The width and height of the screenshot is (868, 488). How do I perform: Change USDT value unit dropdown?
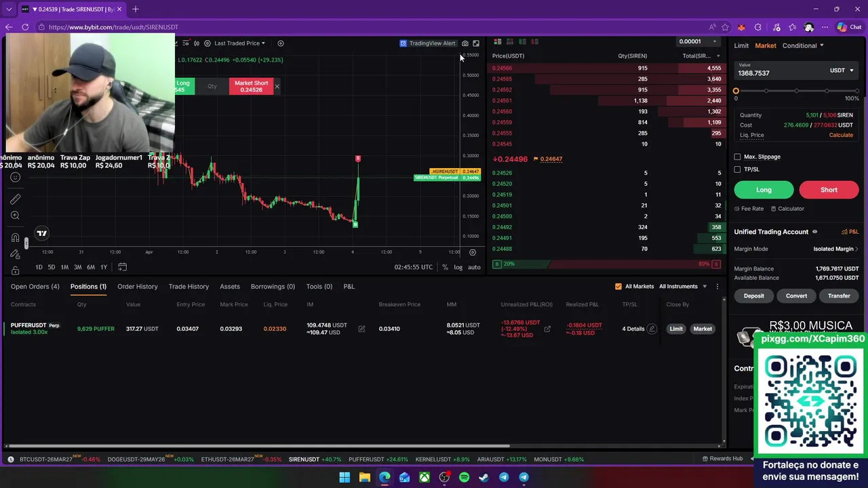(x=842, y=70)
